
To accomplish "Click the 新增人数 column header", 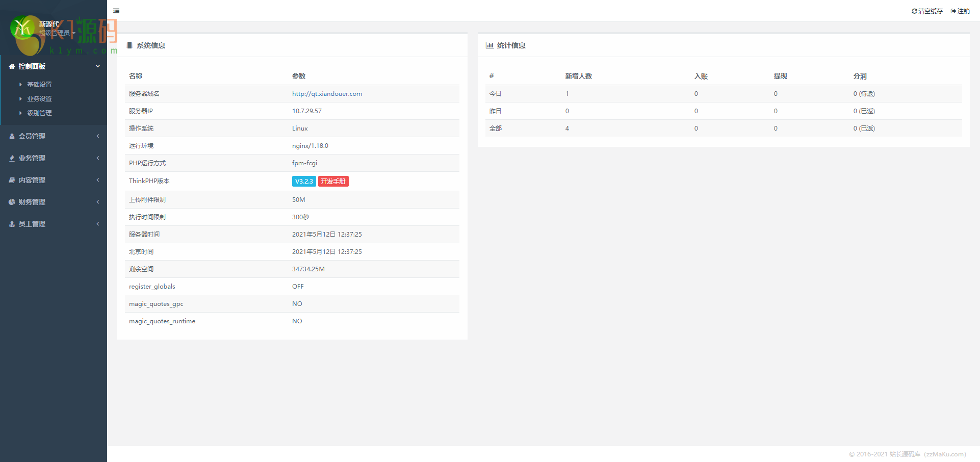I will (x=579, y=76).
